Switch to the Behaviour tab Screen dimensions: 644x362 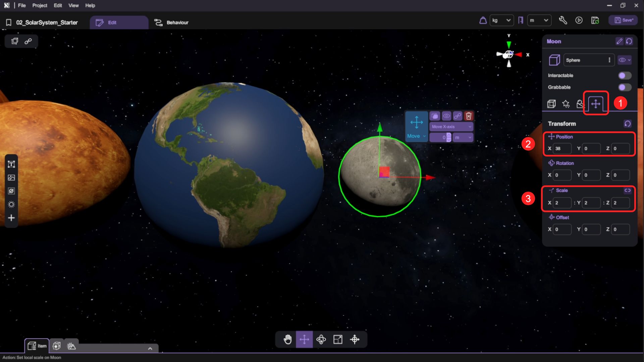171,22
